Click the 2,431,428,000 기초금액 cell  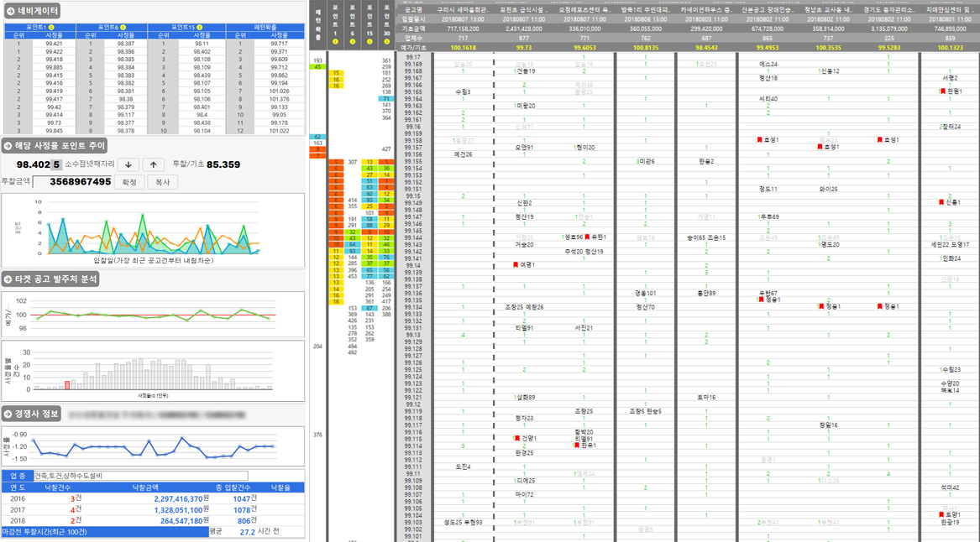click(524, 29)
